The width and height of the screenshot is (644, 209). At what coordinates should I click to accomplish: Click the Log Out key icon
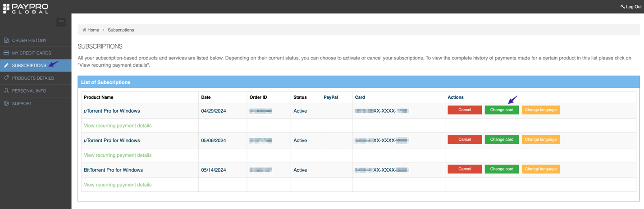(622, 7)
